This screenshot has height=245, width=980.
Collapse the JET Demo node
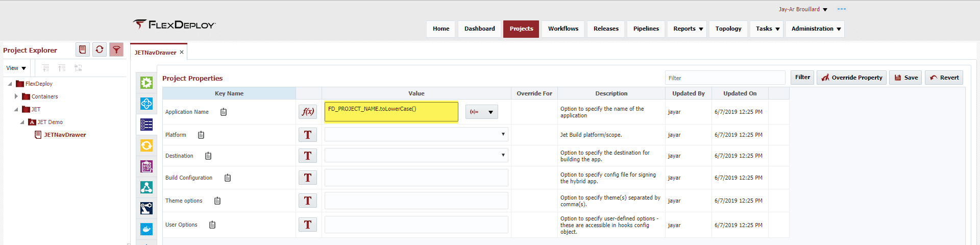pos(22,122)
